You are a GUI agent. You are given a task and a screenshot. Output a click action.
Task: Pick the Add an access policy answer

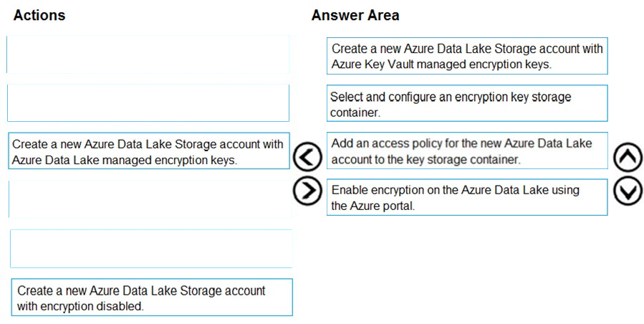point(467,151)
